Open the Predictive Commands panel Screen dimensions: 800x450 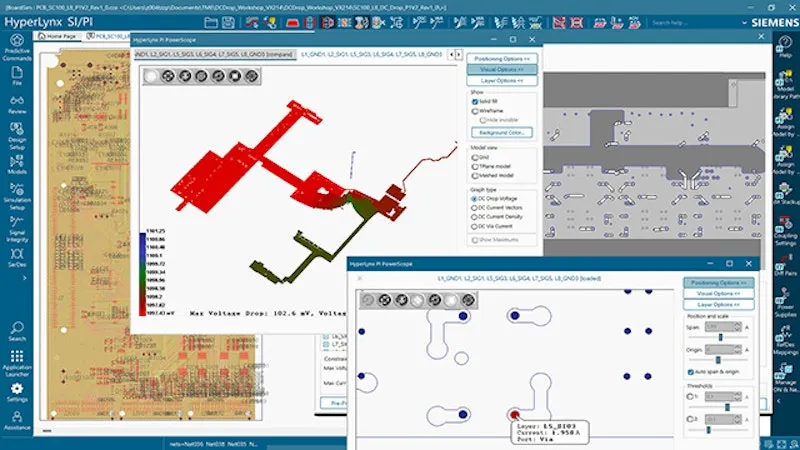[x=17, y=47]
